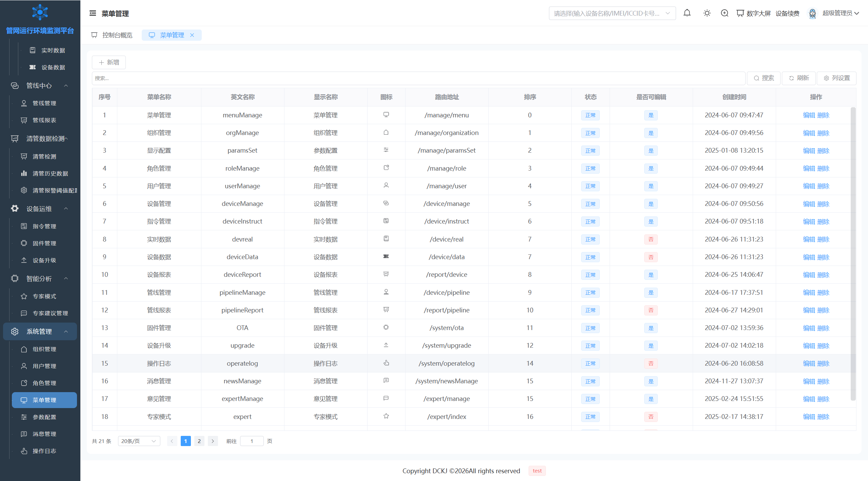Image resolution: width=868 pixels, height=481 pixels.
Task: Toggle light theme sun icon
Action: tap(707, 13)
